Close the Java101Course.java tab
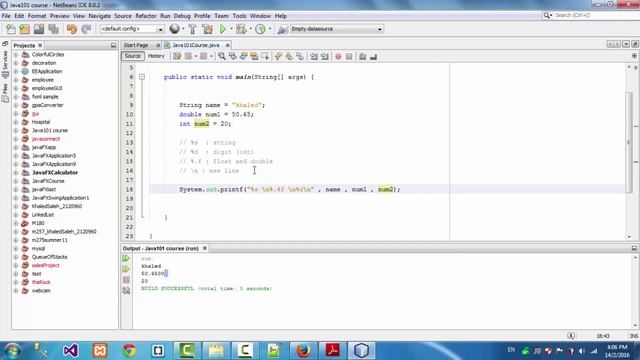This screenshot has width=640, height=360. tap(228, 45)
